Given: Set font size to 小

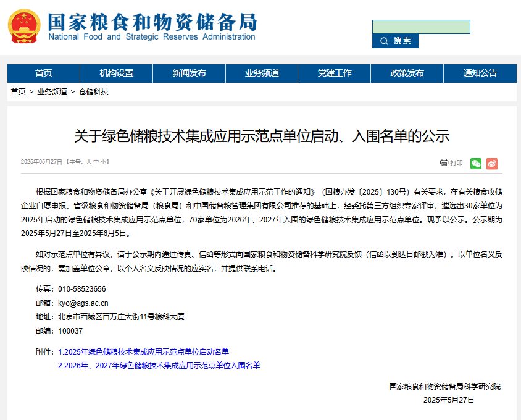Looking at the screenshot, I should click(103, 162).
